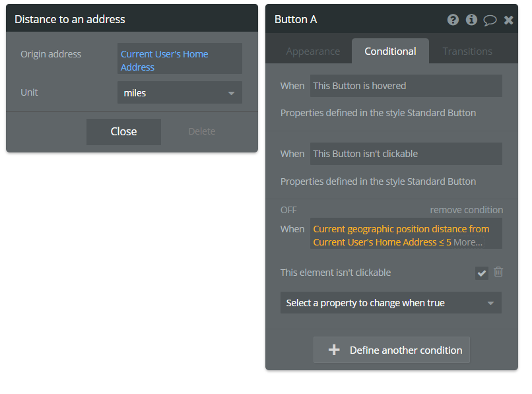This screenshot has height=394, width=532.
Task: Click Delete in the distance dialog
Action: 201,131
